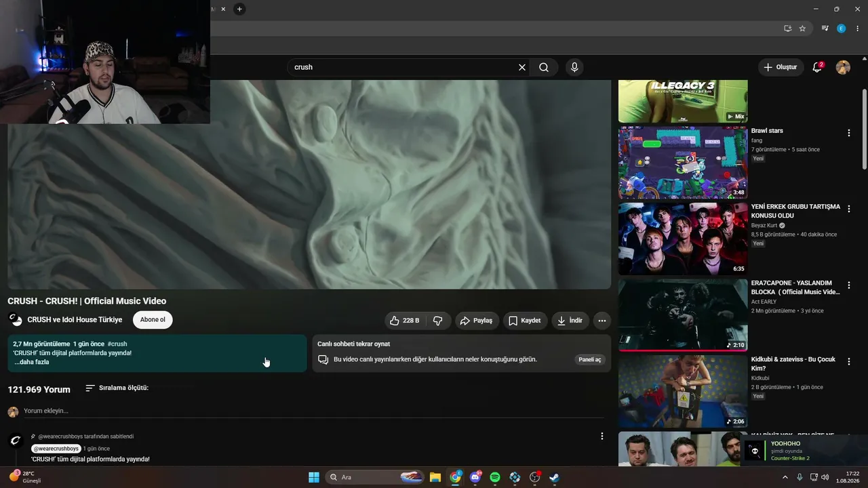Open options for Brawl stars video
Image resolution: width=868 pixels, height=488 pixels.
point(848,133)
